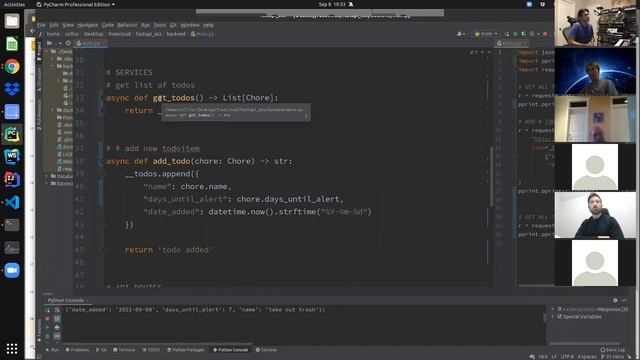The image size is (640, 360).
Task: Open the Tools menu
Action: (x=160, y=25)
